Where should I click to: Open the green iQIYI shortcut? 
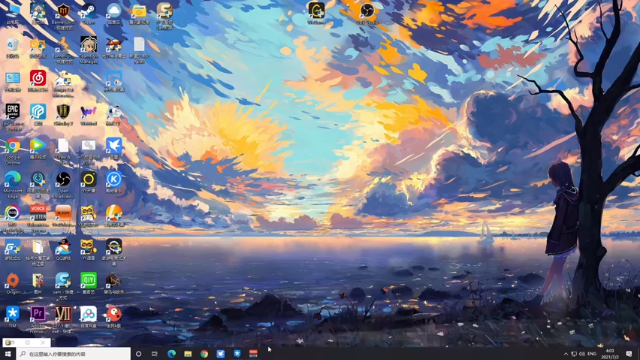(88, 283)
